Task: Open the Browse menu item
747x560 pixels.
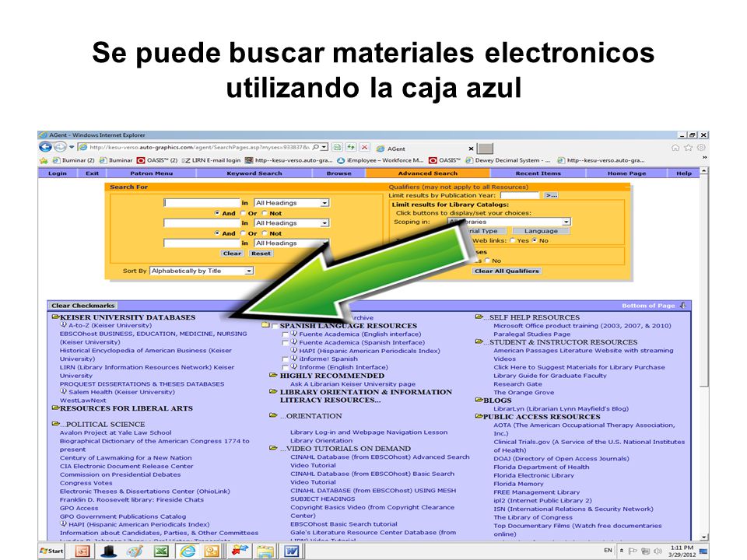Action: tap(338, 173)
